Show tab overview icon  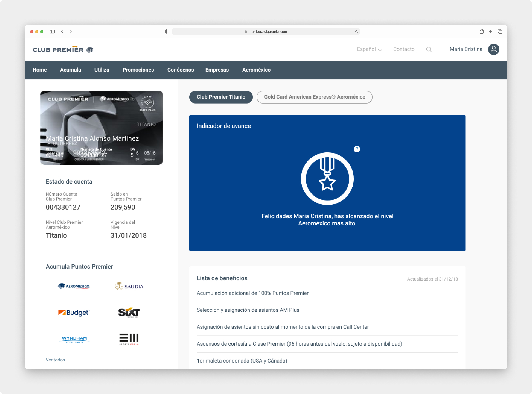click(x=500, y=31)
